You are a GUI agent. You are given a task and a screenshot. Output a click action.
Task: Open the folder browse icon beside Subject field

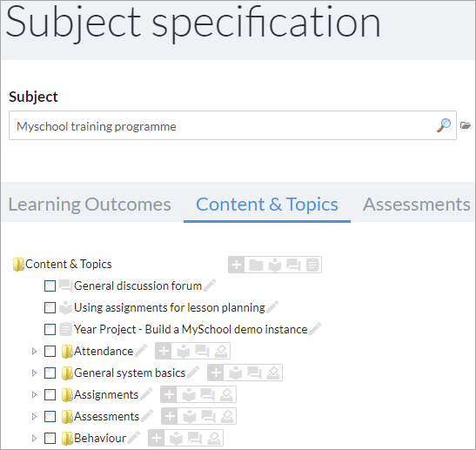coord(466,125)
